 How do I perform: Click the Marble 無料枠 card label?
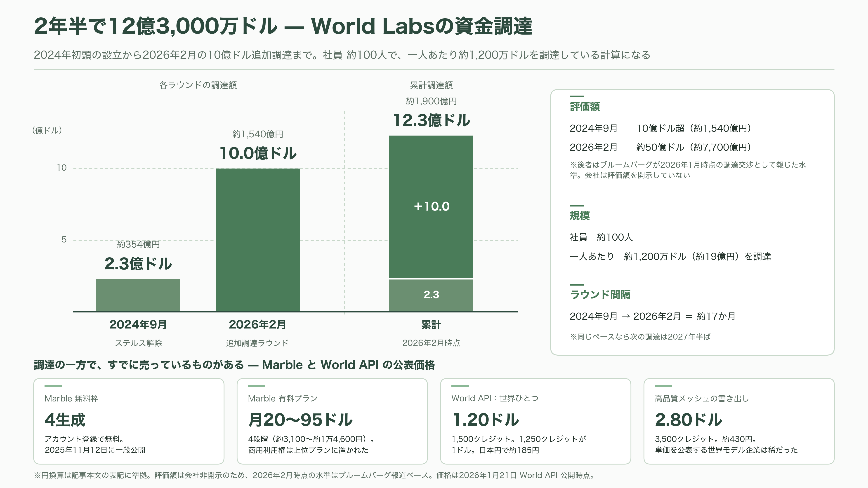click(71, 399)
